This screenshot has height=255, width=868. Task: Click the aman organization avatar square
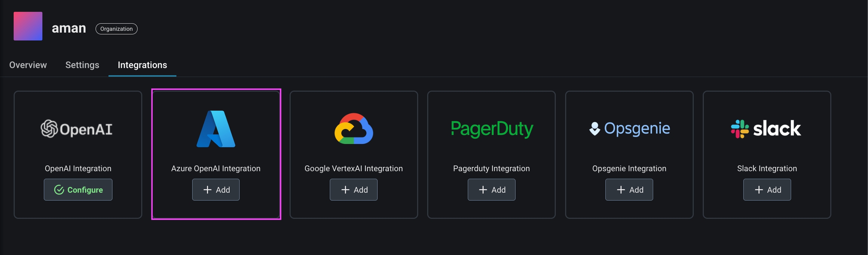click(x=28, y=26)
